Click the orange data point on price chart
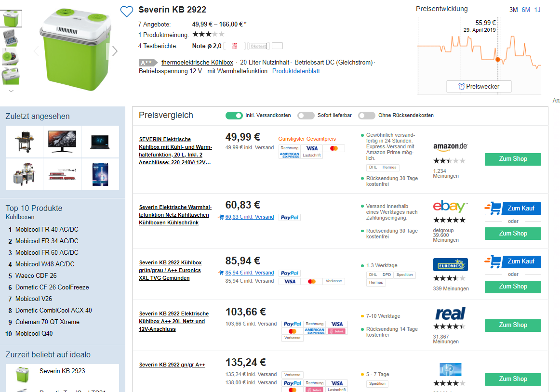 [498, 60]
